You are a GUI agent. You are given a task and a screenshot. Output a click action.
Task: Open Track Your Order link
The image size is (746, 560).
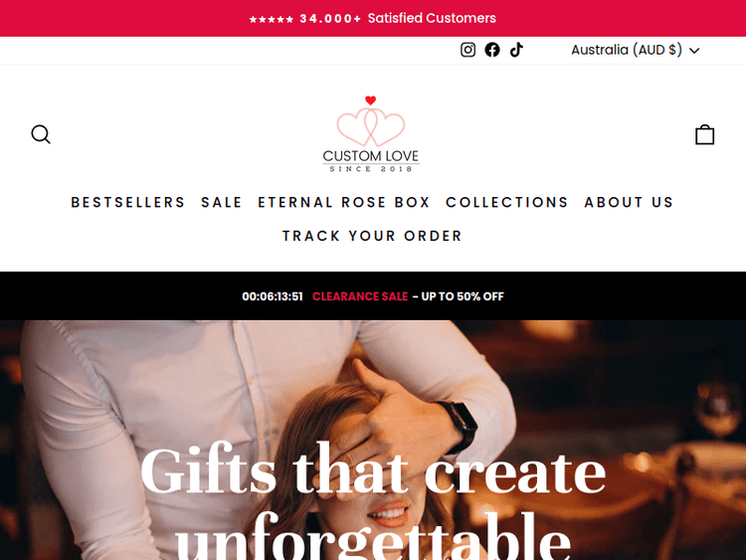click(x=372, y=236)
